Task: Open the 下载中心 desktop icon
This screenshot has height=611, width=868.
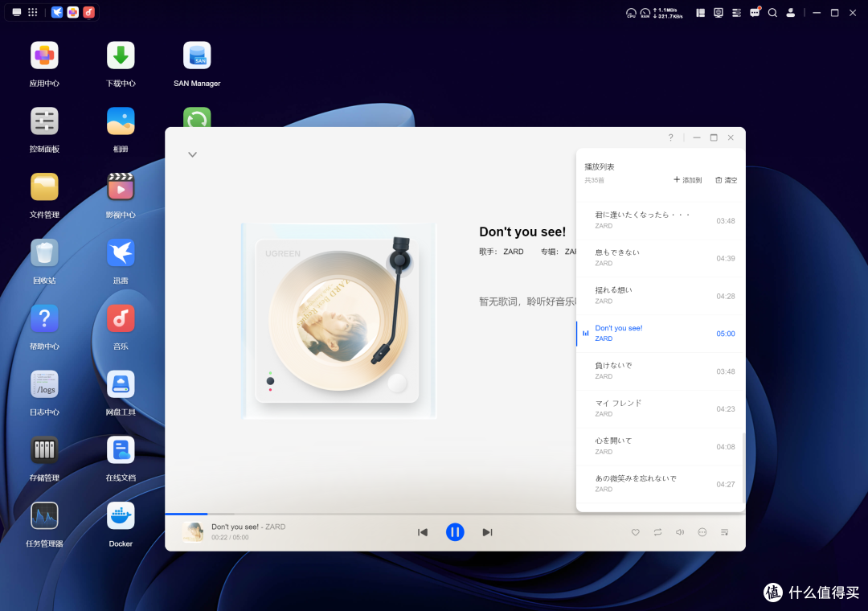Action: click(121, 56)
